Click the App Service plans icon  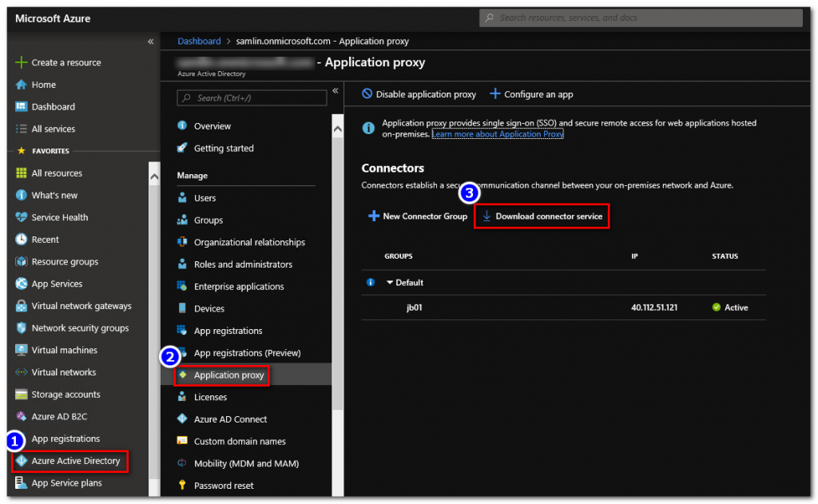pos(21,482)
